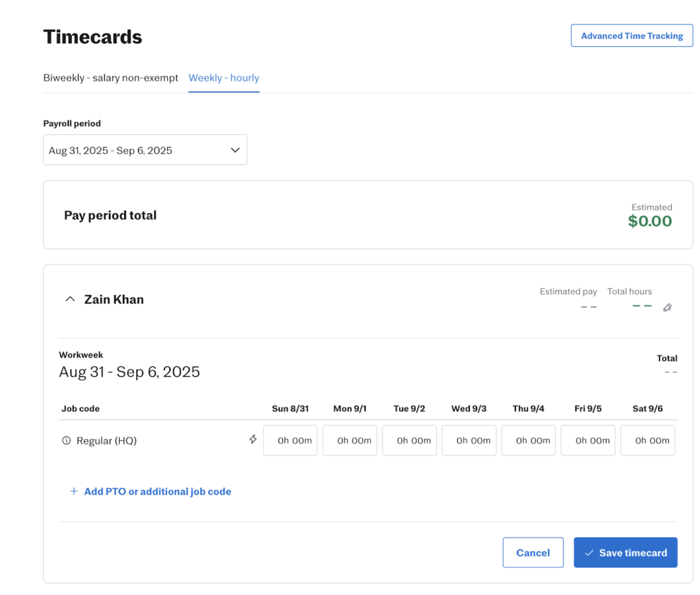Click Add PTO or additional job code link
The width and height of the screenshot is (700, 595).
coord(157,491)
